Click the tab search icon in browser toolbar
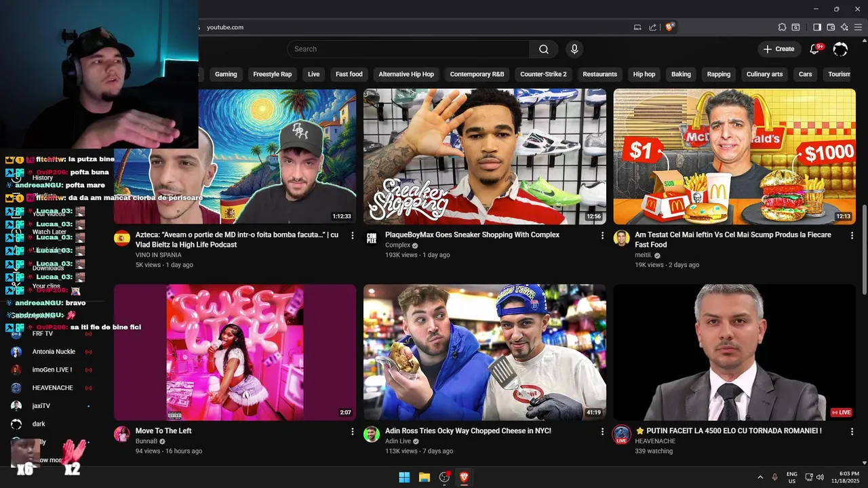Image resolution: width=868 pixels, height=488 pixels. click(x=796, y=27)
